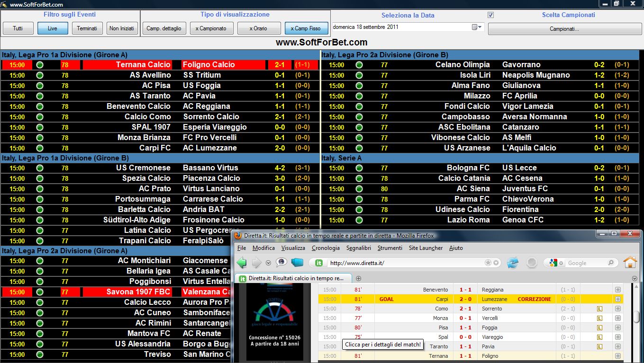Open the Campionati... selection button
Viewport: 644px width, 363px height.
click(x=565, y=29)
